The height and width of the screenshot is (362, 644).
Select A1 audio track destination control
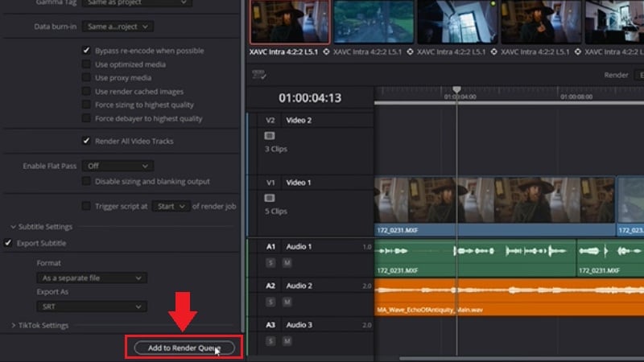coord(270,247)
